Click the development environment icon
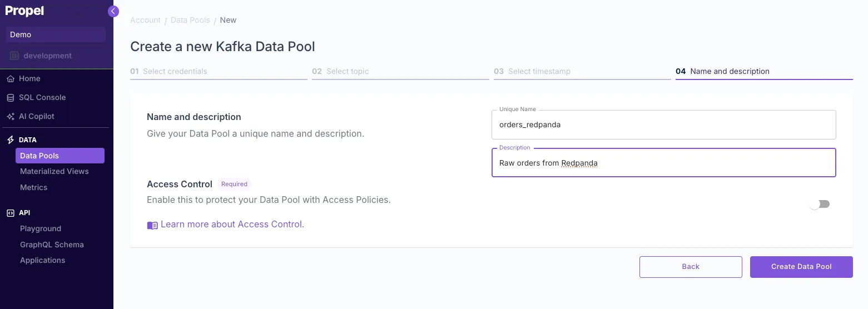Viewport: 868px width, 309px height. click(x=14, y=56)
